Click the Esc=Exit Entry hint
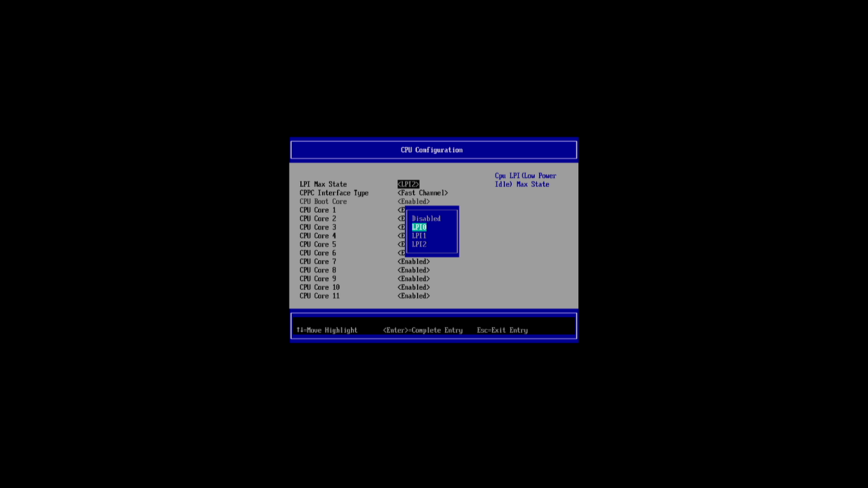The height and width of the screenshot is (488, 868). 502,330
